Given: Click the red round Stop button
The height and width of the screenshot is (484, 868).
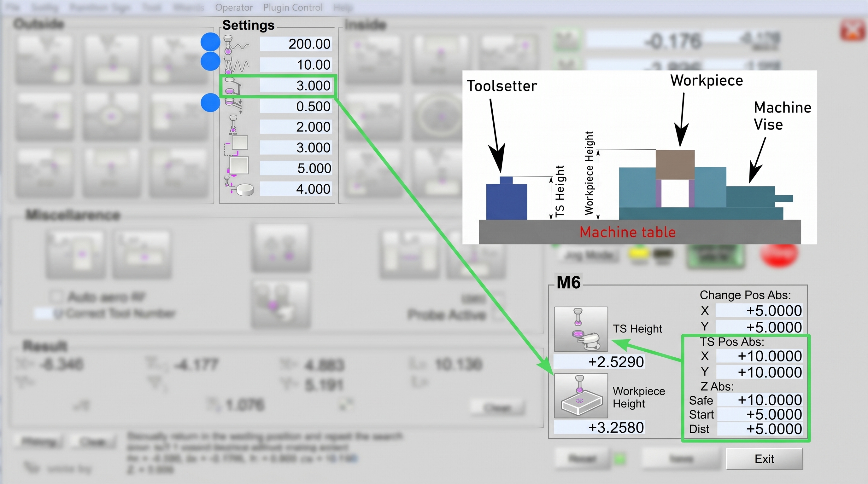Looking at the screenshot, I should pos(779,254).
